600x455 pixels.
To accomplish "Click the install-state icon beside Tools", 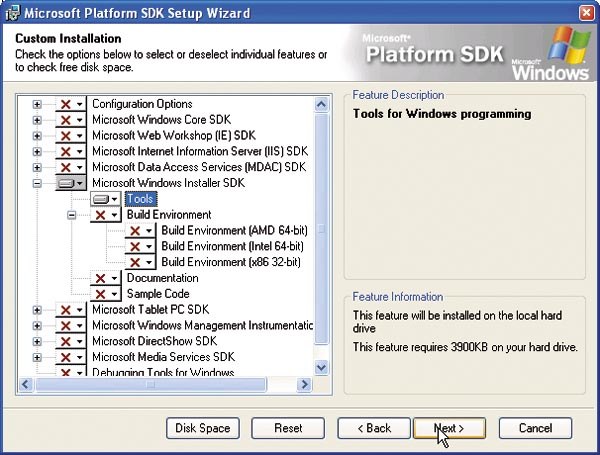I will (105, 199).
